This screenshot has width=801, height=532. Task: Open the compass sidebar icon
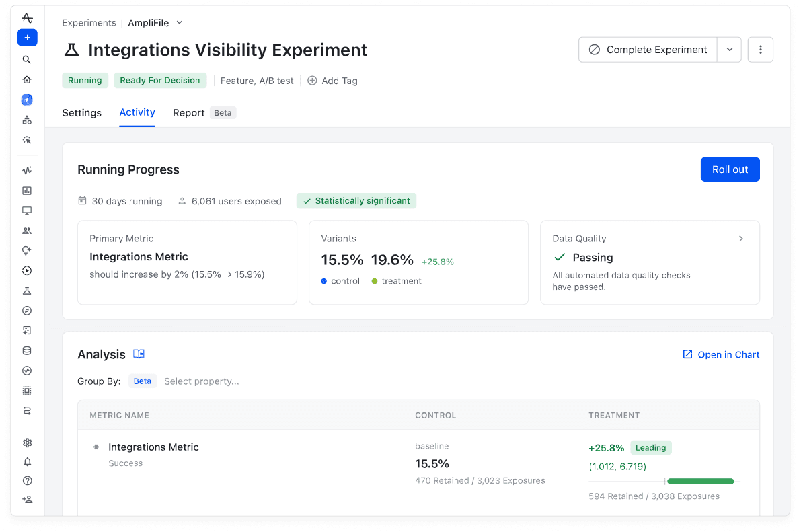pyautogui.click(x=27, y=311)
